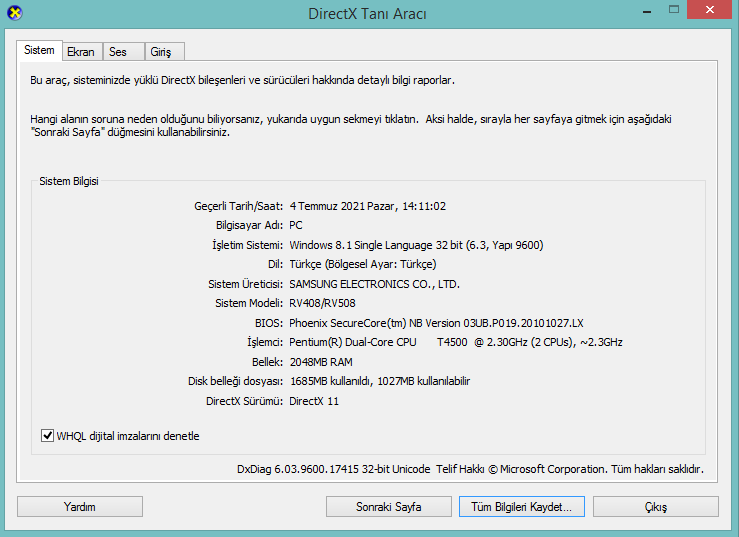
Task: Minimize the DirectX Tanı Aracı window
Action: 647,11
